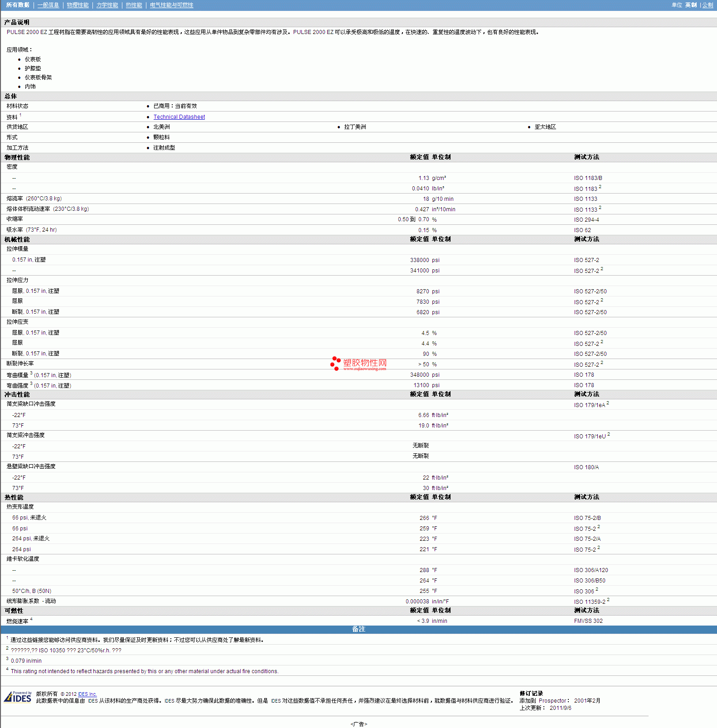Image resolution: width=717 pixels, height=728 pixels.
Task: Select flexural strength value 13100
Action: [421, 385]
